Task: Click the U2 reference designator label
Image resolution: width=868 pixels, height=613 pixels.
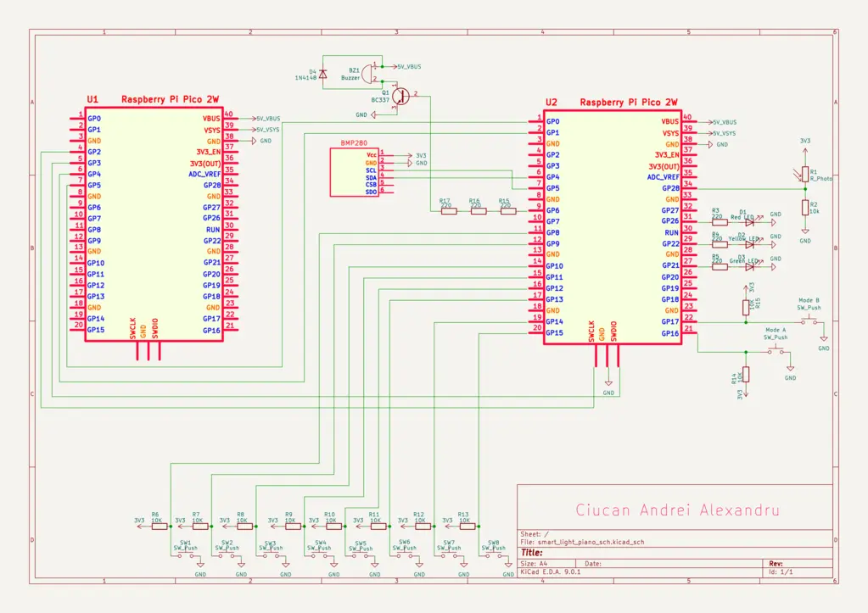Action: coord(551,103)
